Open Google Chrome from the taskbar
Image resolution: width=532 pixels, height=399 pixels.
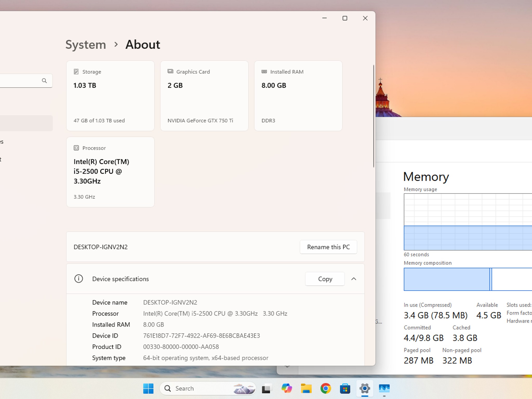(x=325, y=389)
